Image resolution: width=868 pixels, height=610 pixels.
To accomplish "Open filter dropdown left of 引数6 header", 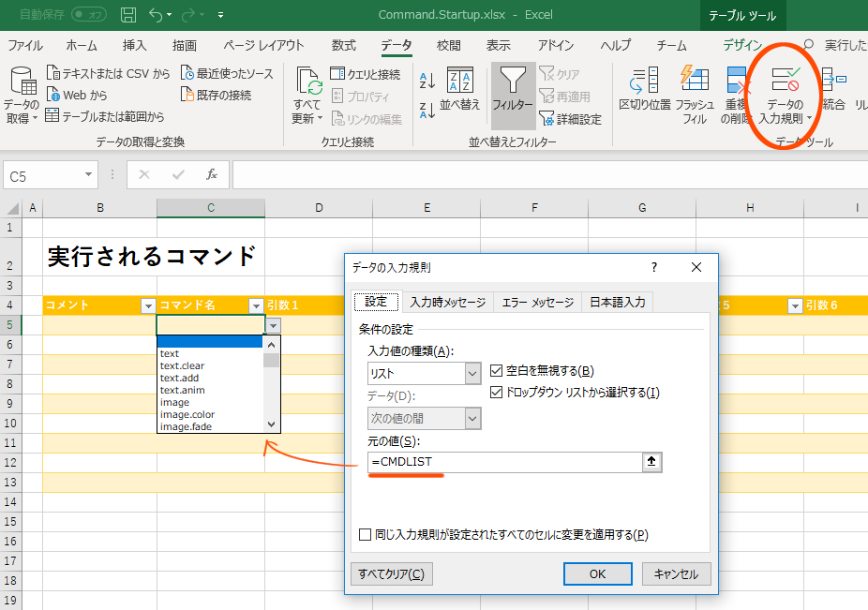I will 795,305.
